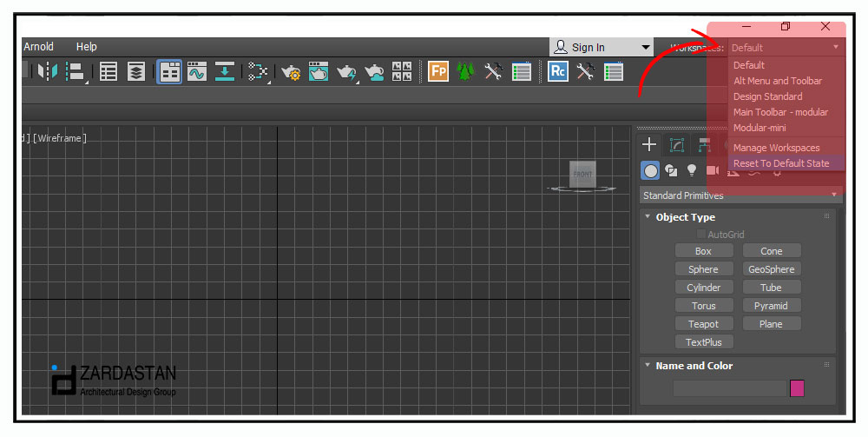Image resolution: width=868 pixels, height=437 pixels.
Task: Open the list icon left of Rc
Action: point(522,72)
